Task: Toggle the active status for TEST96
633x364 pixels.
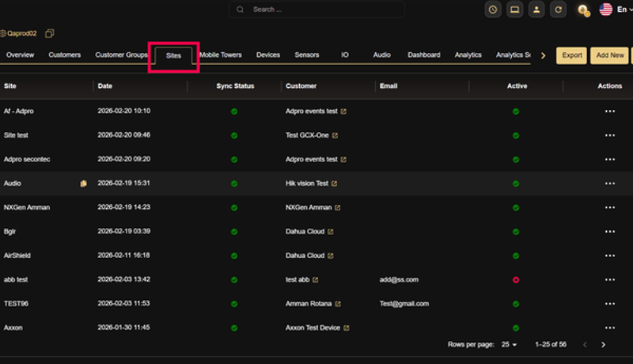Action: pos(516,304)
